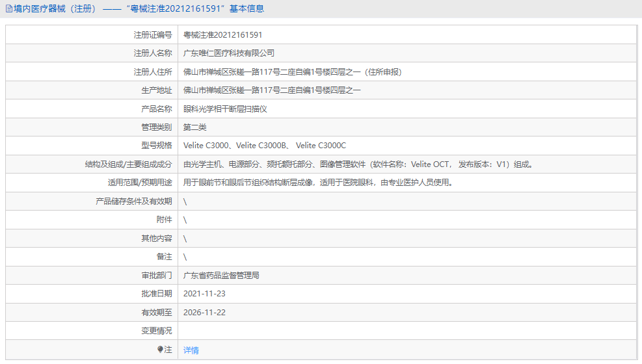Click the 有效期至 row label
Screen dimensions: 642x364
[x=157, y=313]
